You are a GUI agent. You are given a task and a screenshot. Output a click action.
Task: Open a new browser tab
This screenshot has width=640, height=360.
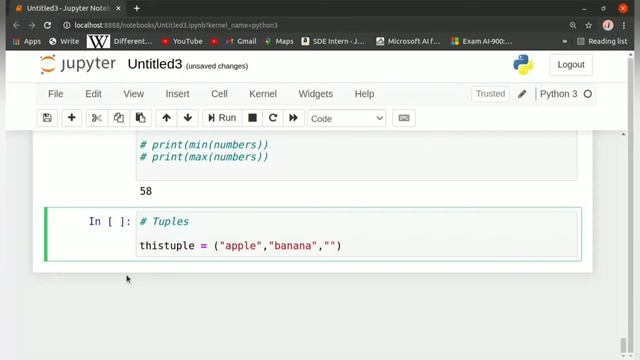coord(137,8)
